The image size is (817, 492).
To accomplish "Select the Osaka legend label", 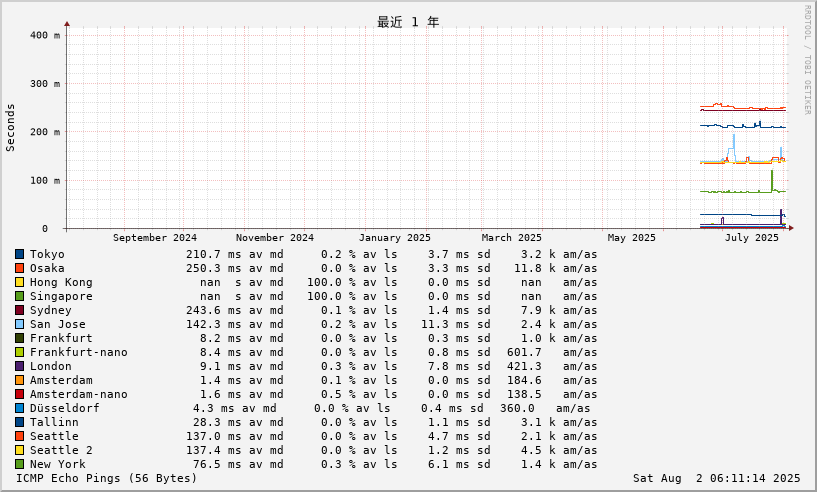I will click(47, 268).
